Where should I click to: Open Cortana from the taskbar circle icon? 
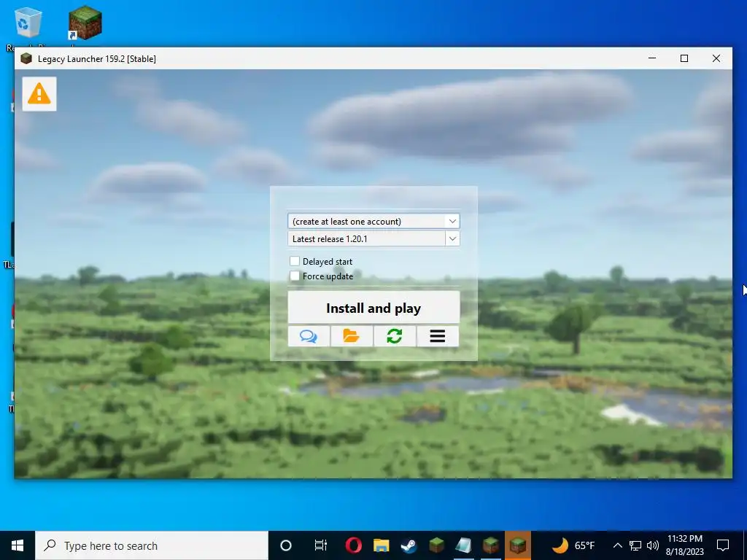pos(286,545)
